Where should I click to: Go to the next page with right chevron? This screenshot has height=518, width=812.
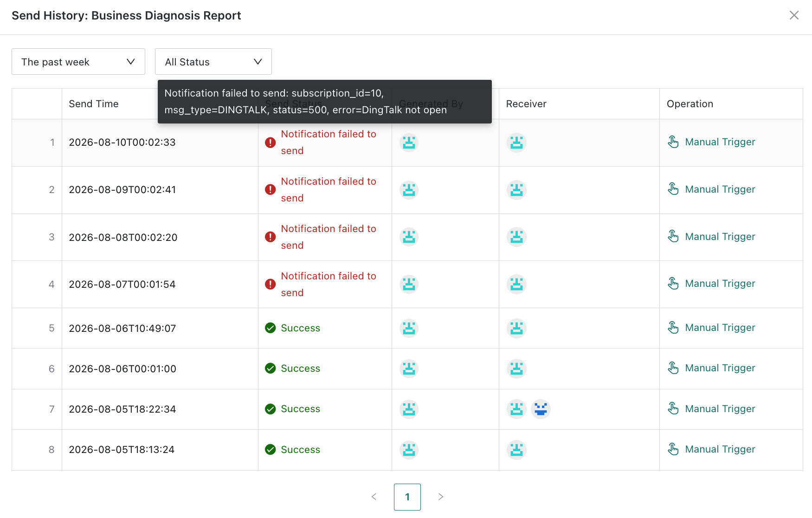pos(441,497)
